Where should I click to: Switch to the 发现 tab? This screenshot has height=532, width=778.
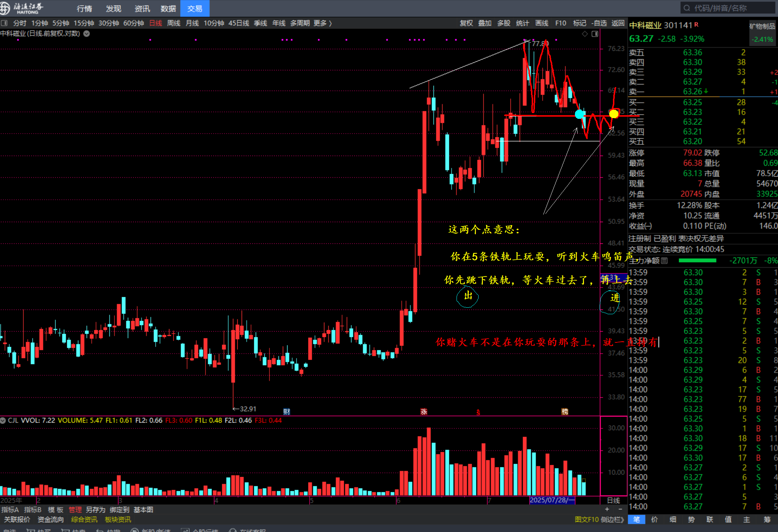[113, 9]
